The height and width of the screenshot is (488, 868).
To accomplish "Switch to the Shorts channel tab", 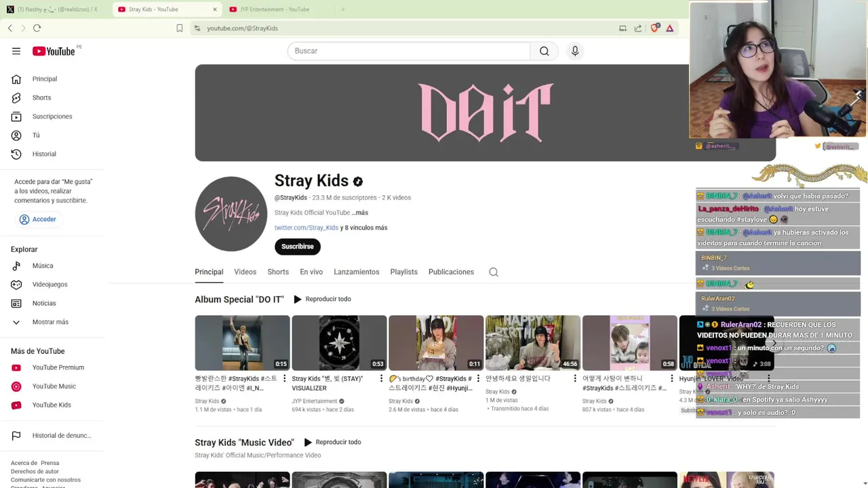I will coord(278,272).
